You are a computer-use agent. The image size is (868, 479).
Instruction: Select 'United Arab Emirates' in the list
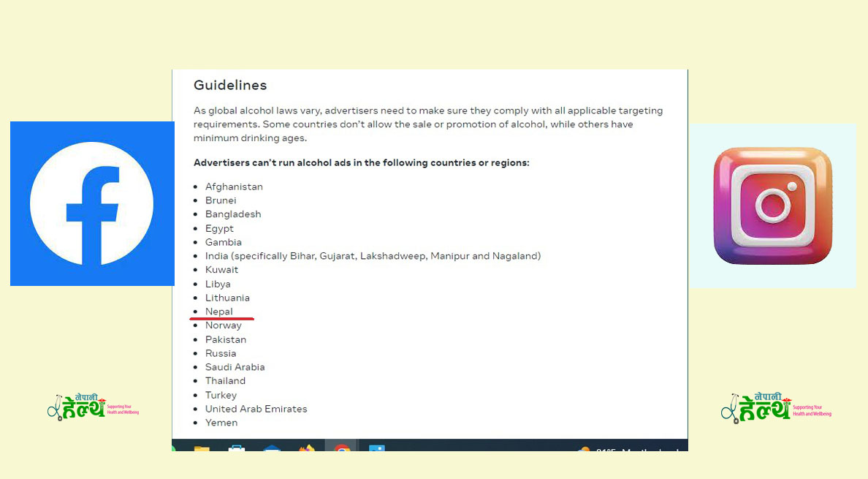(x=256, y=409)
